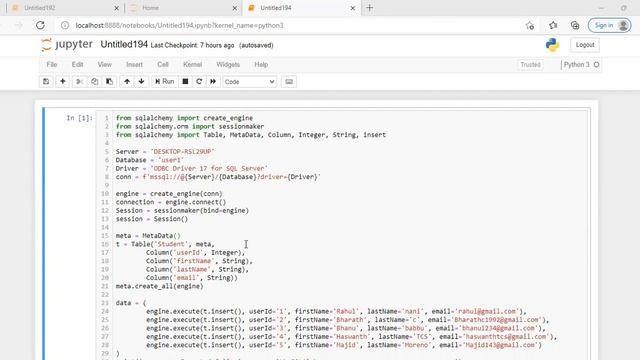The width and height of the screenshot is (640, 360).
Task: Click the Python 3 kernel name
Action: (x=576, y=64)
